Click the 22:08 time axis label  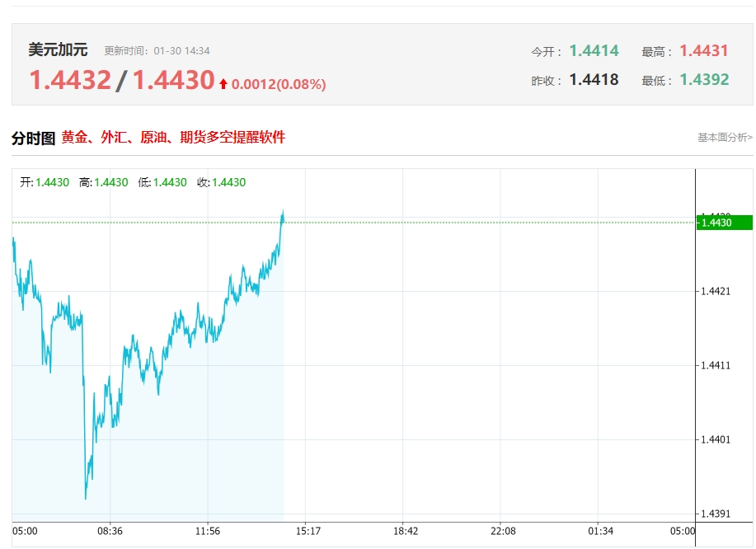tap(501, 531)
